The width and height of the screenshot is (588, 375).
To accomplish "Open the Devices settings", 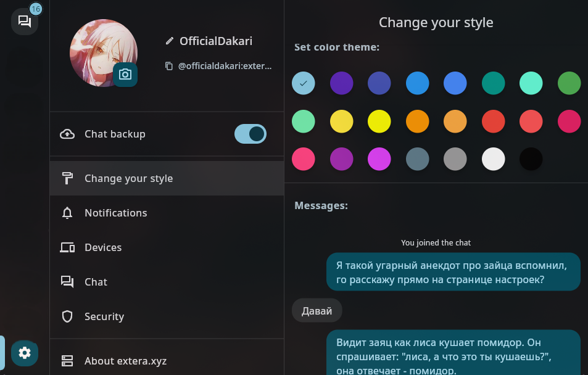I will (103, 247).
